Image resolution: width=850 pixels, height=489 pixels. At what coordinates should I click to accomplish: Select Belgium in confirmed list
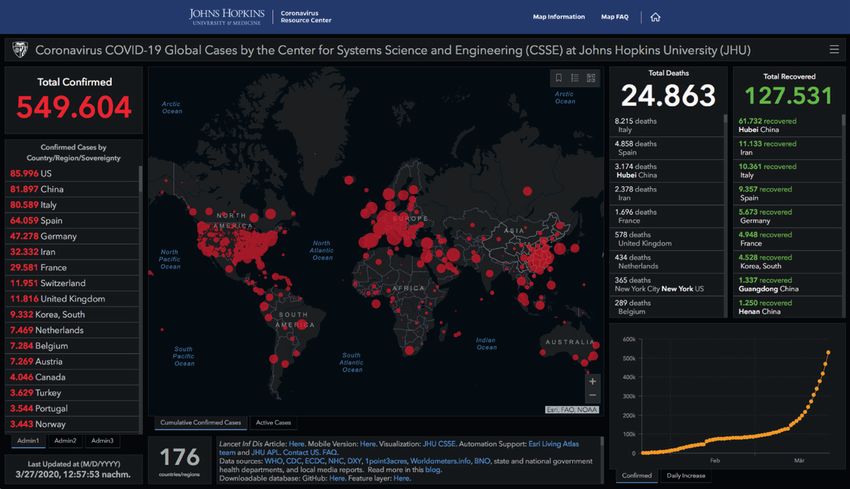[x=72, y=346]
